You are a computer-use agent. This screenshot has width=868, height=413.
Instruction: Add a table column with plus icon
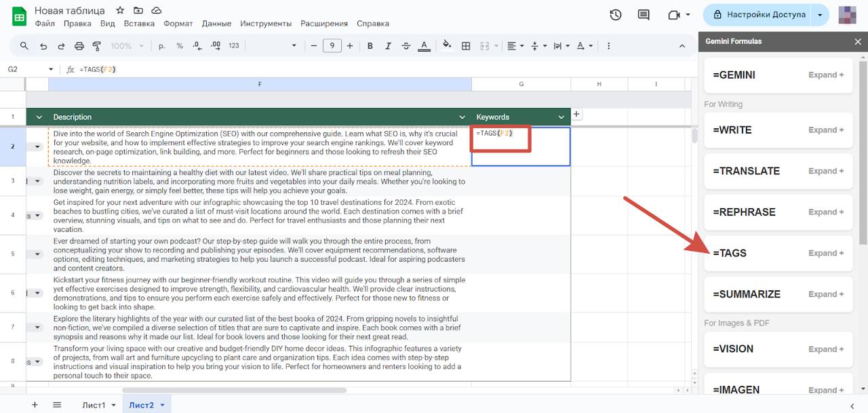(576, 114)
